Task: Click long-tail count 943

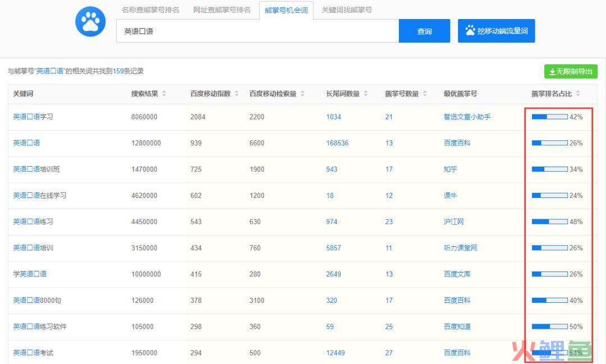Action: (332, 169)
